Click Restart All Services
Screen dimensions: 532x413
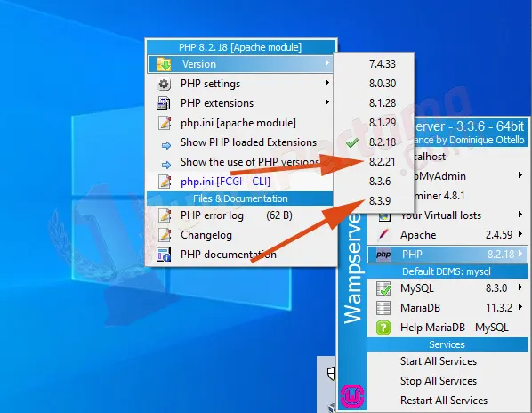pyautogui.click(x=444, y=401)
